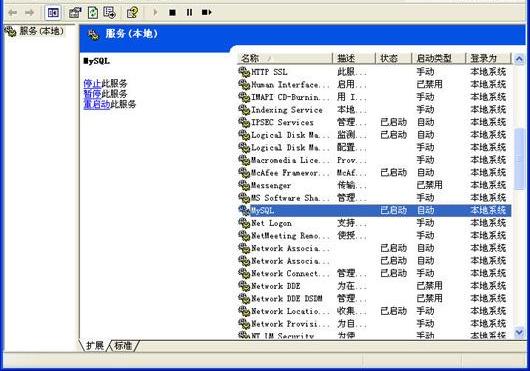Select the Logical Disk Ma... row described 监测
The image size is (530, 371).
375,135
